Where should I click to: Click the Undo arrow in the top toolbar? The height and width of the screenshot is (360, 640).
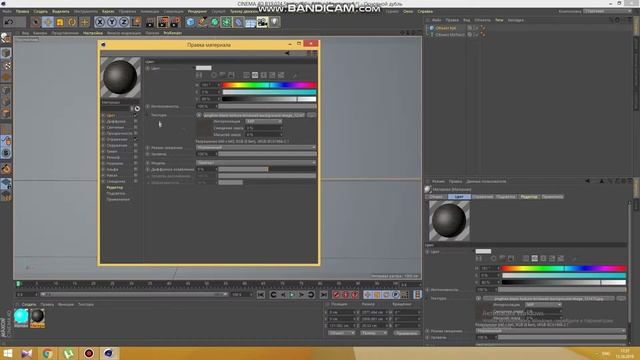9,22
